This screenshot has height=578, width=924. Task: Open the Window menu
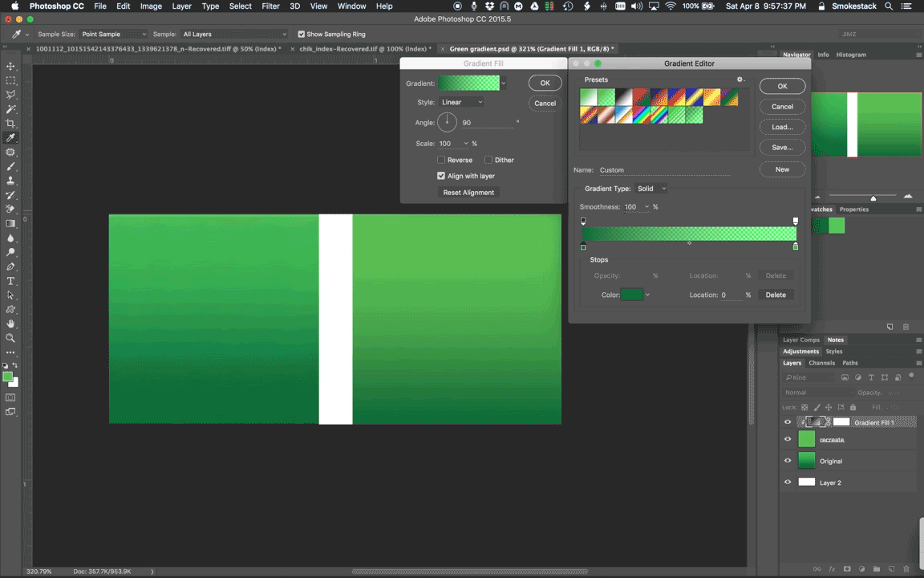point(352,6)
